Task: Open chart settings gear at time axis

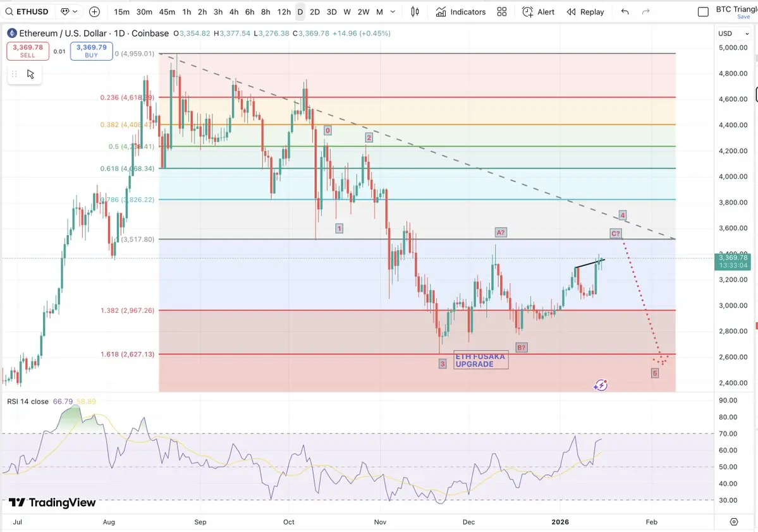Action: [x=734, y=522]
